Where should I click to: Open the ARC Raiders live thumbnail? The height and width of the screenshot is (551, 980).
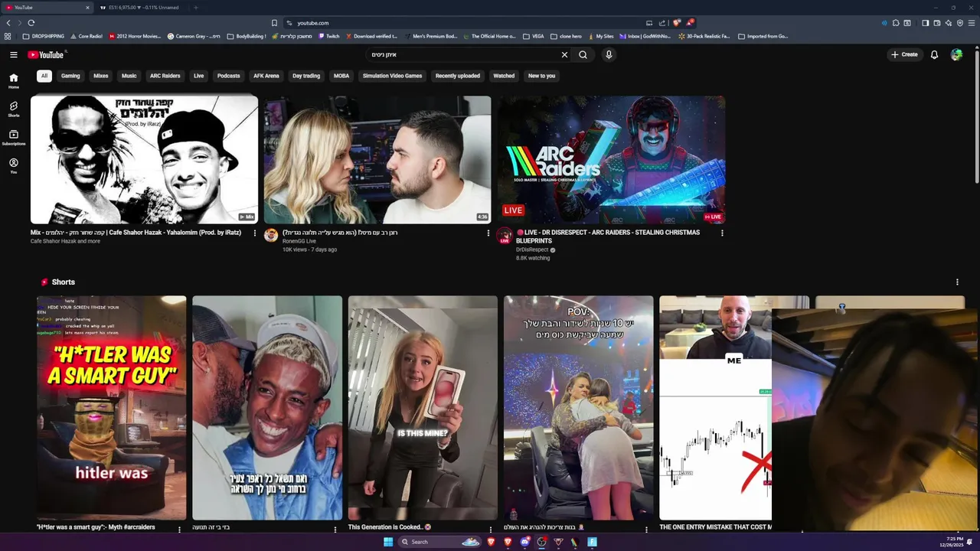click(x=611, y=159)
